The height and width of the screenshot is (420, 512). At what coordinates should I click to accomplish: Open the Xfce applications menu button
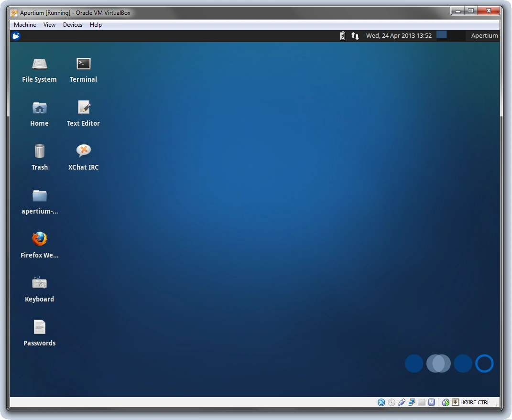click(x=15, y=35)
